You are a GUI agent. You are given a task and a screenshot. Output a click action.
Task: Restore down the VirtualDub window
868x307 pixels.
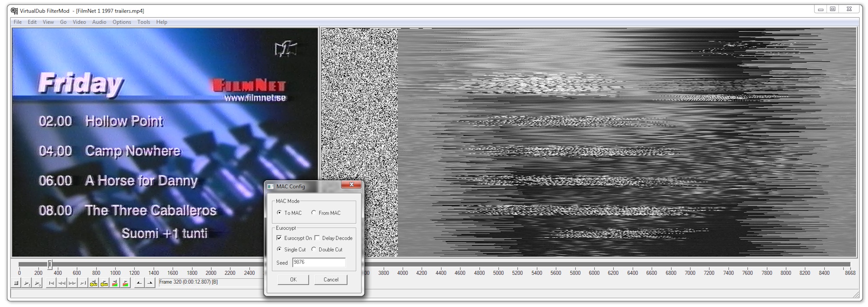[833, 9]
